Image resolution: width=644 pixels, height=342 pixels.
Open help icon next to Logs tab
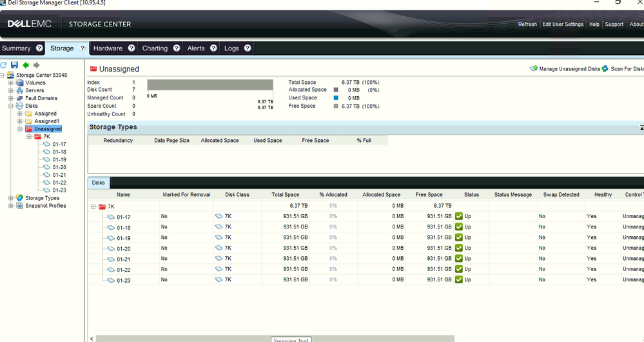tap(248, 48)
